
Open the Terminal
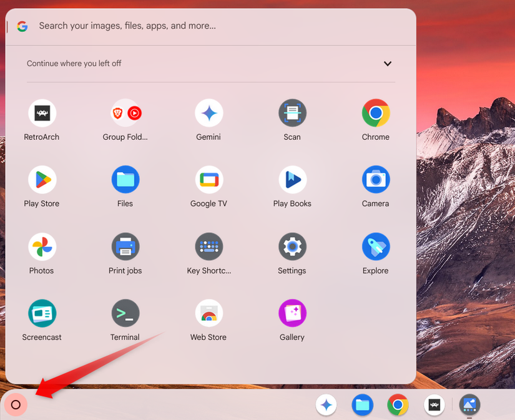click(x=125, y=313)
